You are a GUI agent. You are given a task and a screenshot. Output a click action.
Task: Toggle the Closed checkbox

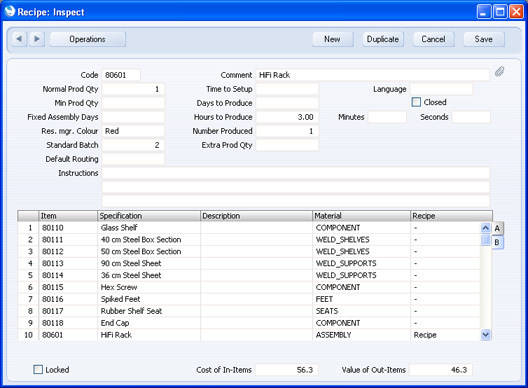(416, 102)
